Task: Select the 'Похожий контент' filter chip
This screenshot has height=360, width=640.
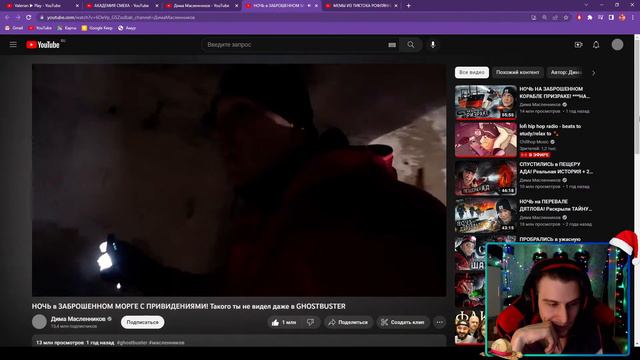Action: click(x=518, y=72)
